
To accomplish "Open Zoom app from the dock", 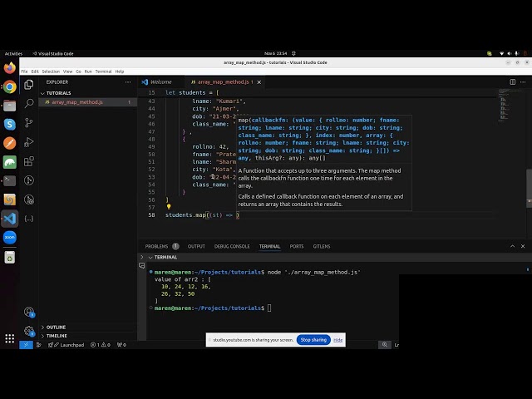I will (x=9, y=237).
